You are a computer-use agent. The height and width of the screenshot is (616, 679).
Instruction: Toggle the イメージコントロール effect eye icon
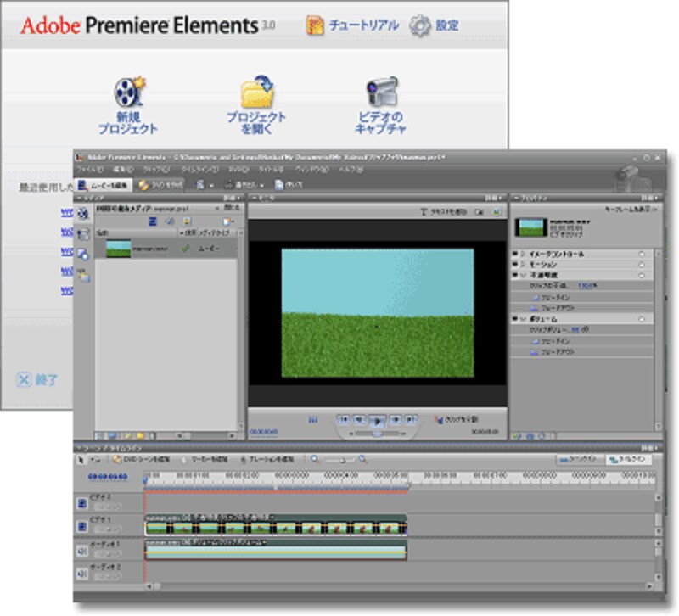515,254
